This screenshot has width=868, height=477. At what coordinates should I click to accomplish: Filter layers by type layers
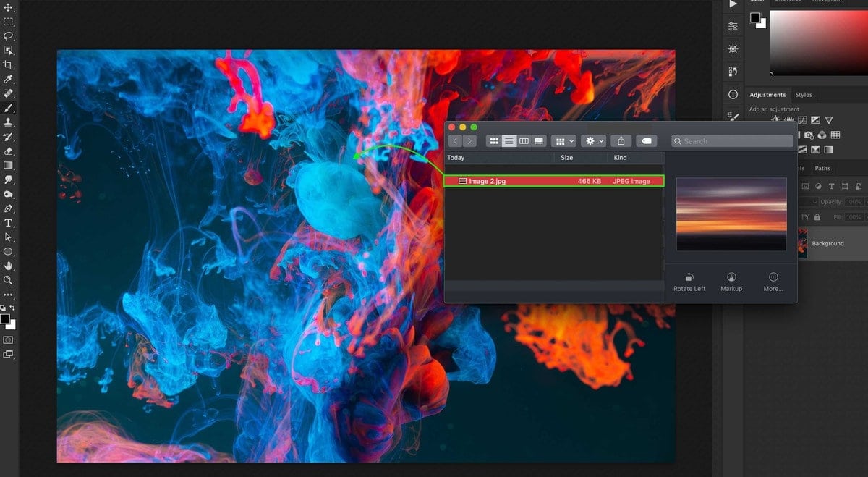(x=832, y=187)
